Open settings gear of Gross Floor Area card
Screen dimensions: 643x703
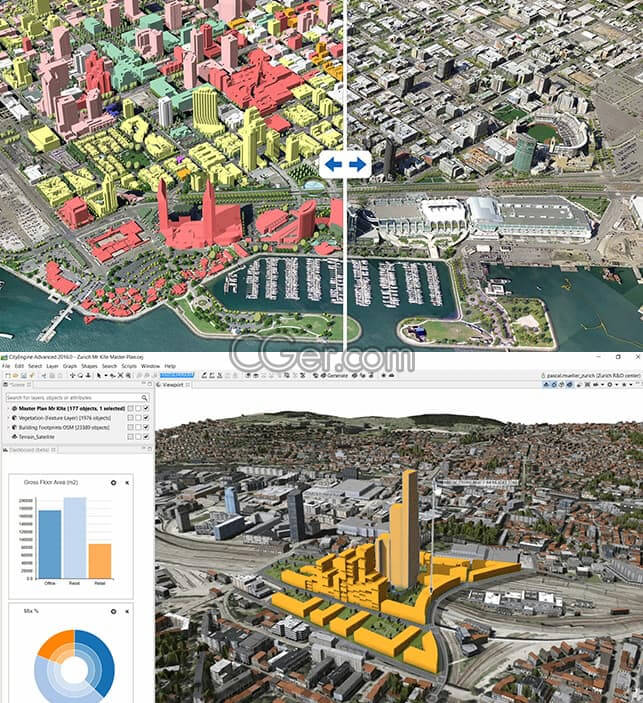(113, 482)
